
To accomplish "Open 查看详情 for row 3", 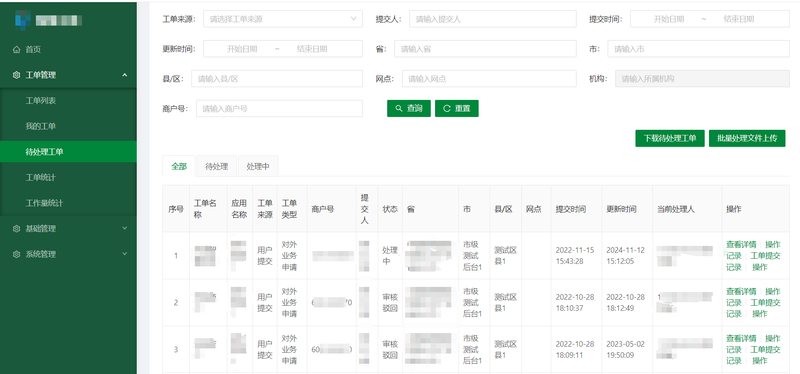I will (741, 339).
